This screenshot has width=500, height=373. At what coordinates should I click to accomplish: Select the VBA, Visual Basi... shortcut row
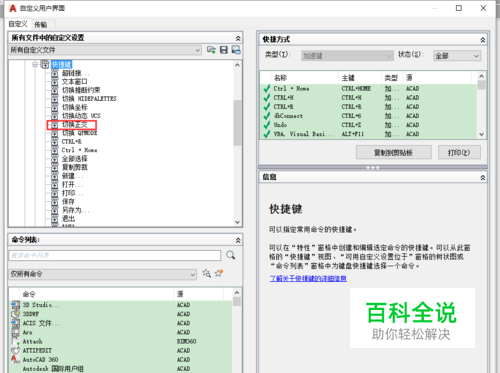click(369, 134)
